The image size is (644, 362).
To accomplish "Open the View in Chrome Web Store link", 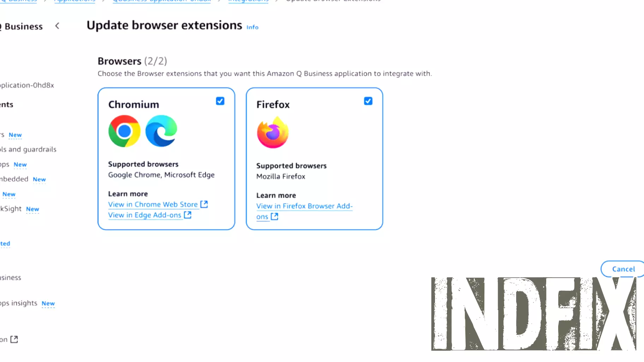I will (153, 204).
